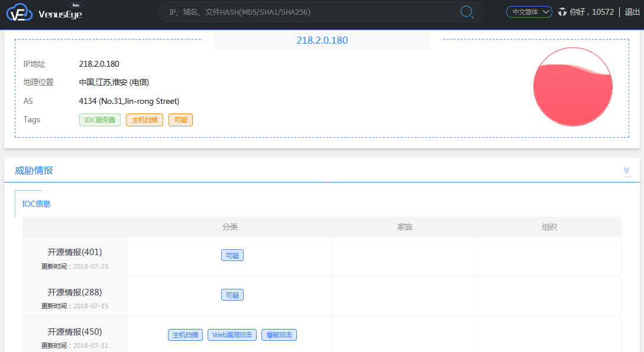Click the IDC服务器 green tag
644x352 pixels.
(x=99, y=120)
